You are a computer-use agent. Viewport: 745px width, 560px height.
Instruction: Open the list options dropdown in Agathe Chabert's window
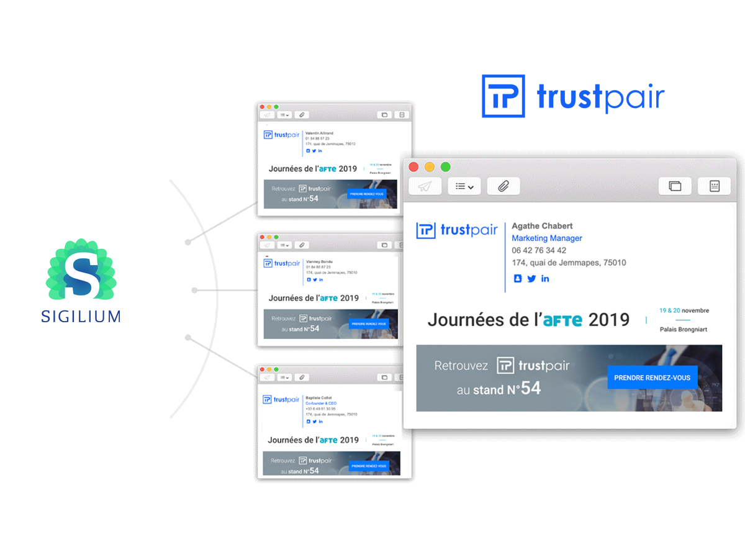click(464, 186)
